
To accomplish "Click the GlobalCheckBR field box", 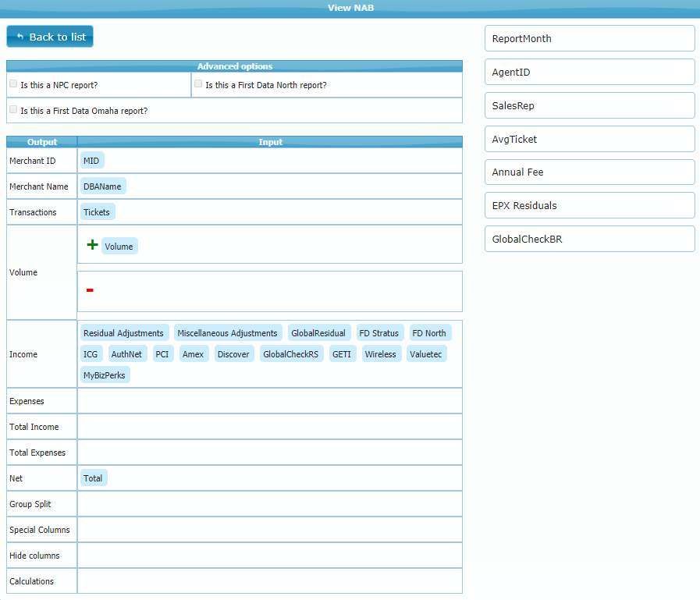I will [589, 239].
